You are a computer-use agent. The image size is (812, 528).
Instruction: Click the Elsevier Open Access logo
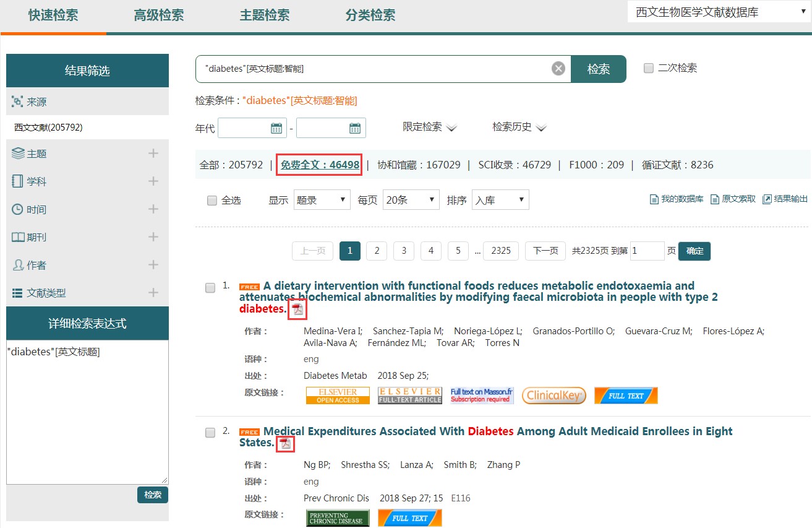point(338,396)
